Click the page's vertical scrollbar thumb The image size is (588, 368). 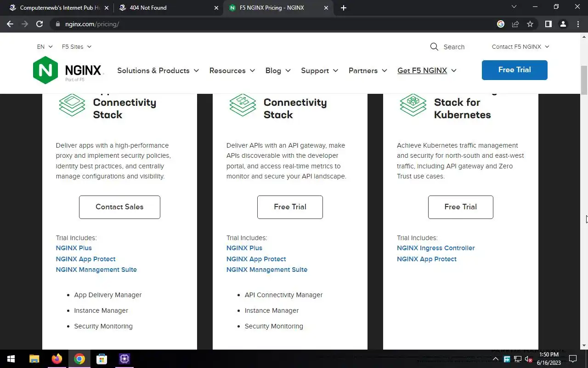pyautogui.click(x=584, y=80)
